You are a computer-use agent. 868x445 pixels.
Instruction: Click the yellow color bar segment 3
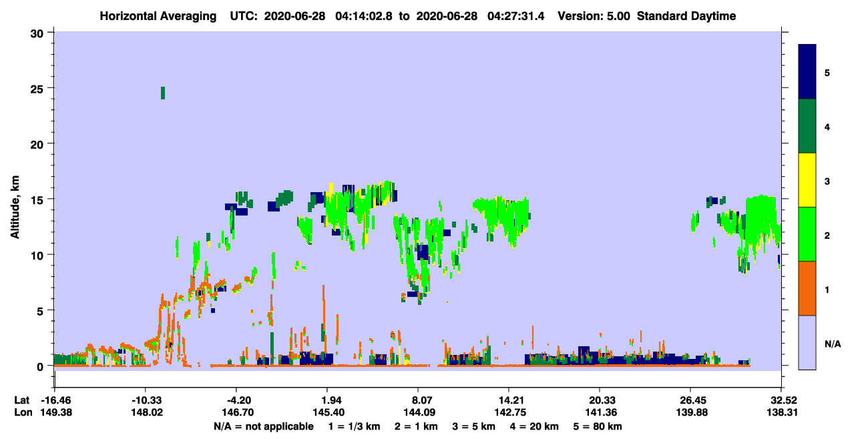[x=807, y=180]
